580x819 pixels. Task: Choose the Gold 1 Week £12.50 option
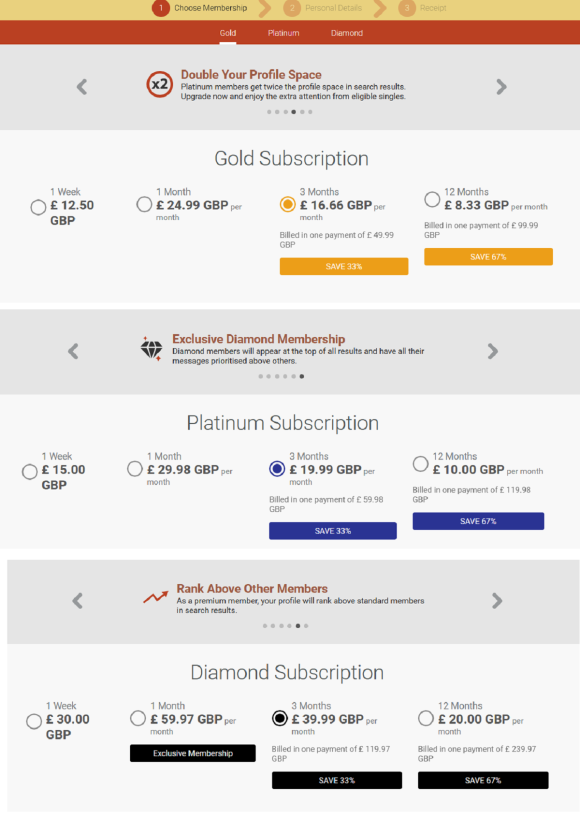coord(38,207)
